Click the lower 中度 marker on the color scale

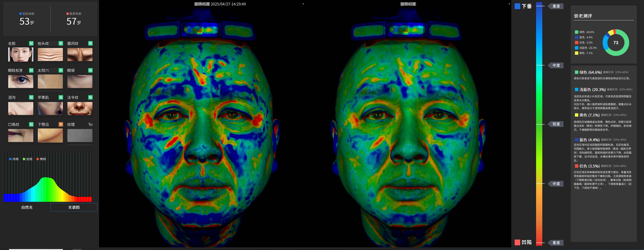click(556, 184)
